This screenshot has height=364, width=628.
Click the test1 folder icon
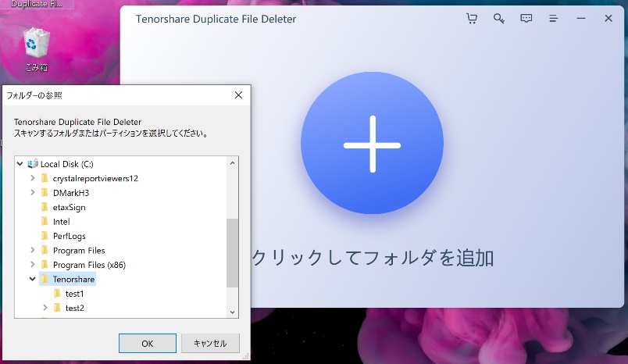pyautogui.click(x=57, y=294)
